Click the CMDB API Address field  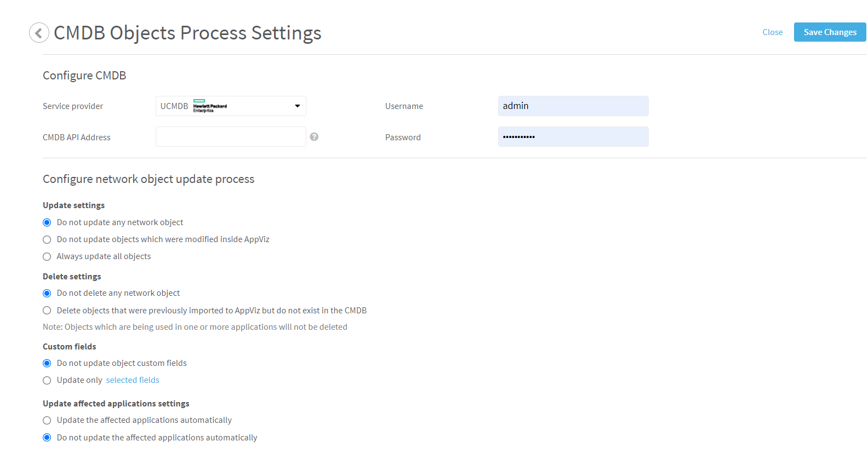(x=231, y=137)
